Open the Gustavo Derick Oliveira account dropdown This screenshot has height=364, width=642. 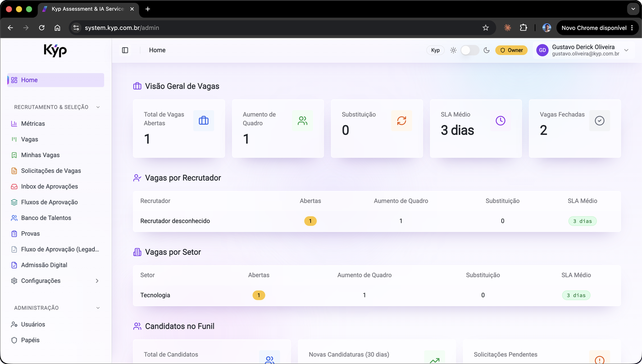tap(583, 50)
